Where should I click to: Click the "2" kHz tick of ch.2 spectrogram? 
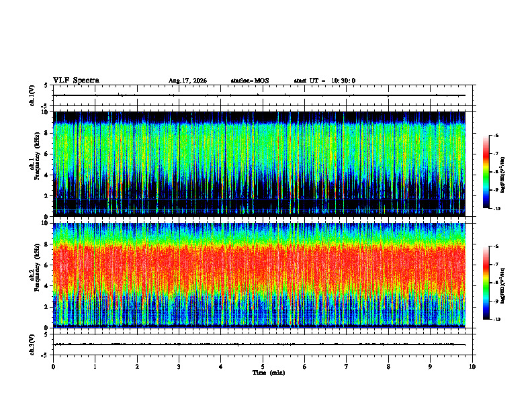click(47, 307)
